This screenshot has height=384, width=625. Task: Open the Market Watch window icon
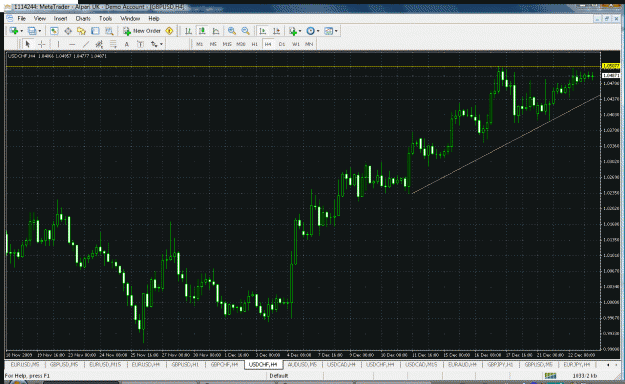point(54,31)
